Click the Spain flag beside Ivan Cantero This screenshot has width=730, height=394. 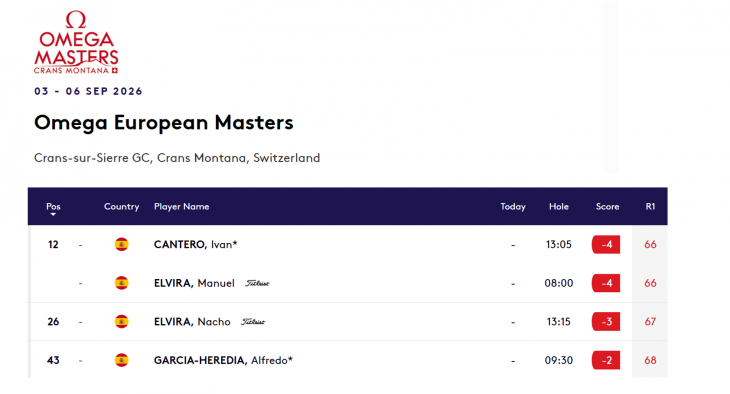122,245
